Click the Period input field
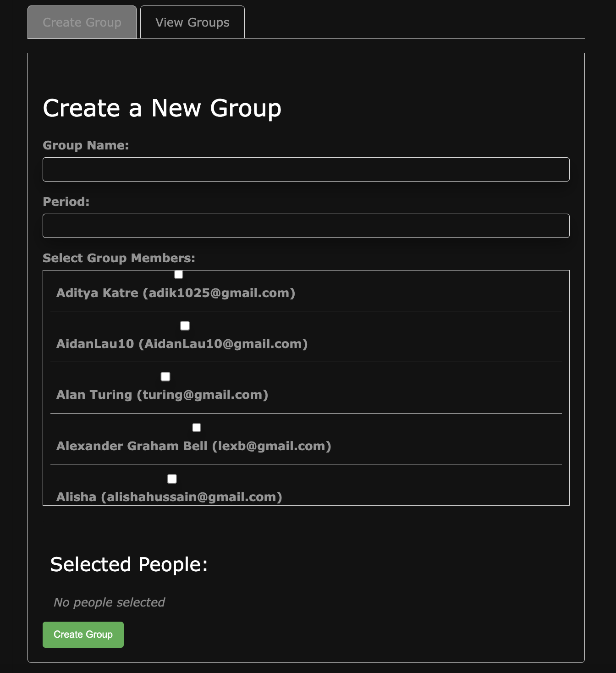616x673 pixels. [x=306, y=226]
